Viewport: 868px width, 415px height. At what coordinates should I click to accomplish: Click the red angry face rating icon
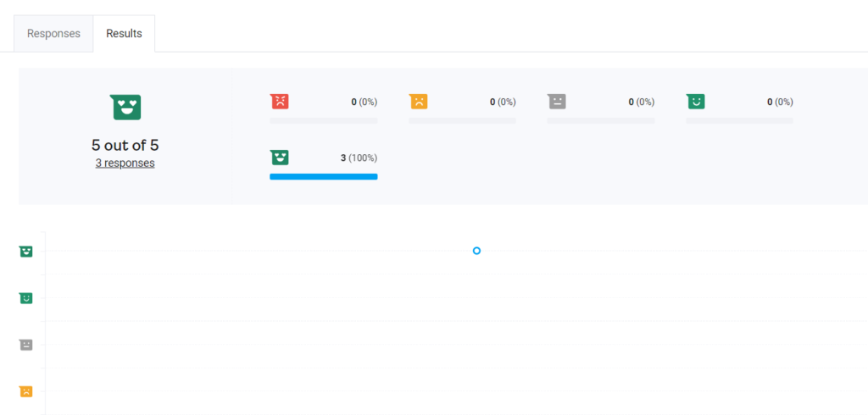point(279,102)
